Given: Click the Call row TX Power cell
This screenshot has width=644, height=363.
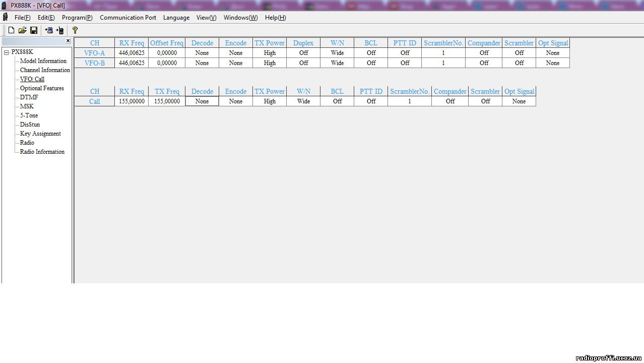Looking at the screenshot, I should (270, 101).
